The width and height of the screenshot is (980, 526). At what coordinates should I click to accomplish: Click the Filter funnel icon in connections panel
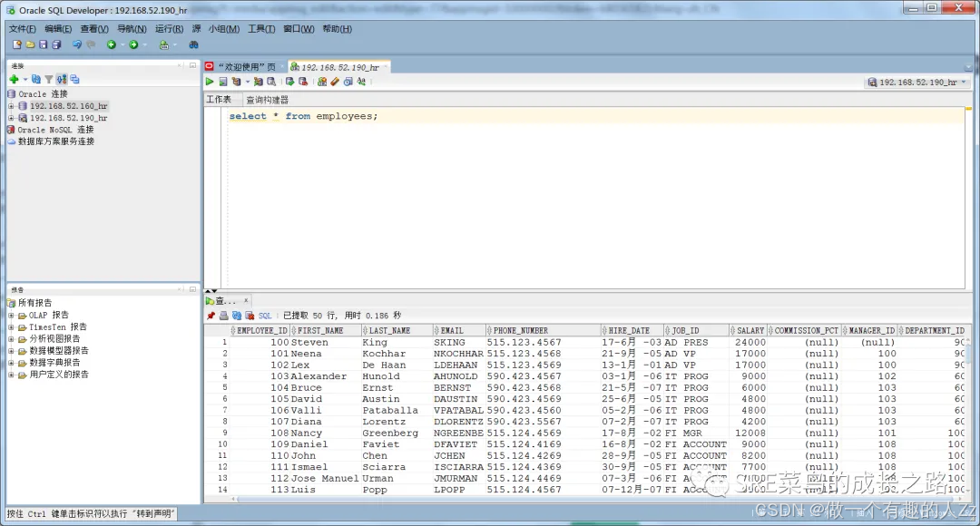coord(49,79)
